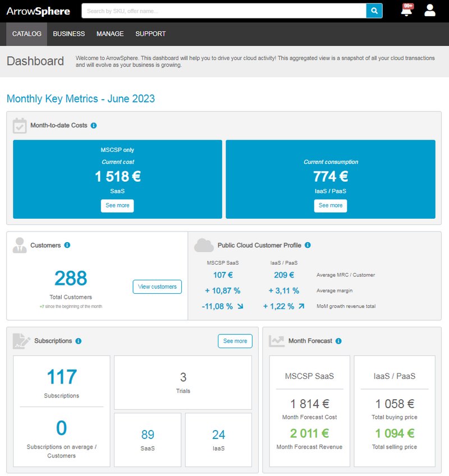Viewport: 449px width, 476px height.
Task: Click the info icon beside Public Cloud Customer Profile
Action: tap(307, 245)
